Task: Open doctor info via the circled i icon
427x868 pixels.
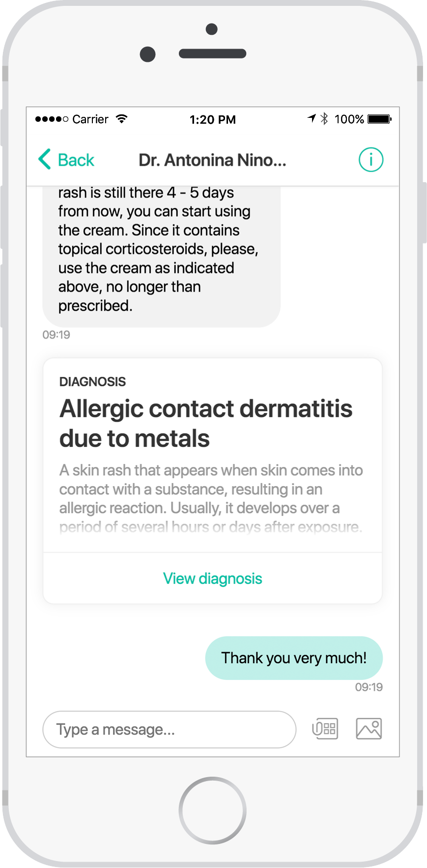Action: (370, 160)
